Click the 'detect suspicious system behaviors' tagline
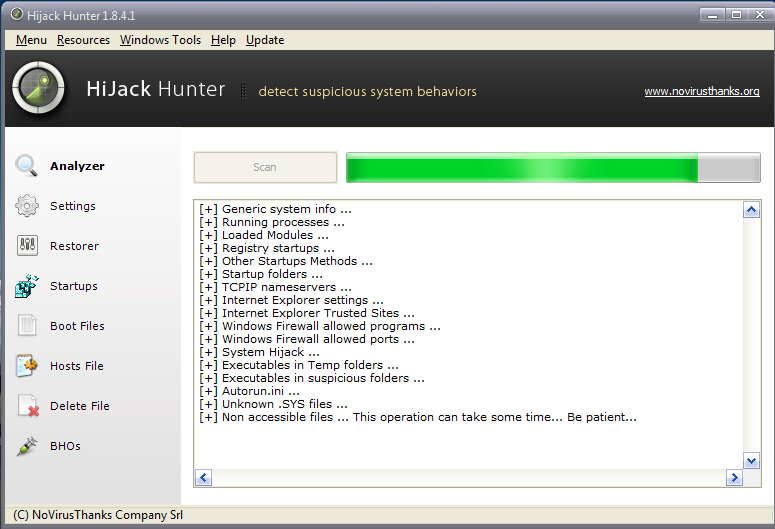The height and width of the screenshot is (529, 775). tap(367, 91)
